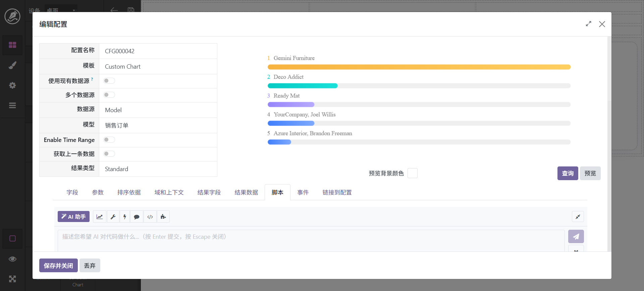Switch to the 字段 tab

pos(72,193)
